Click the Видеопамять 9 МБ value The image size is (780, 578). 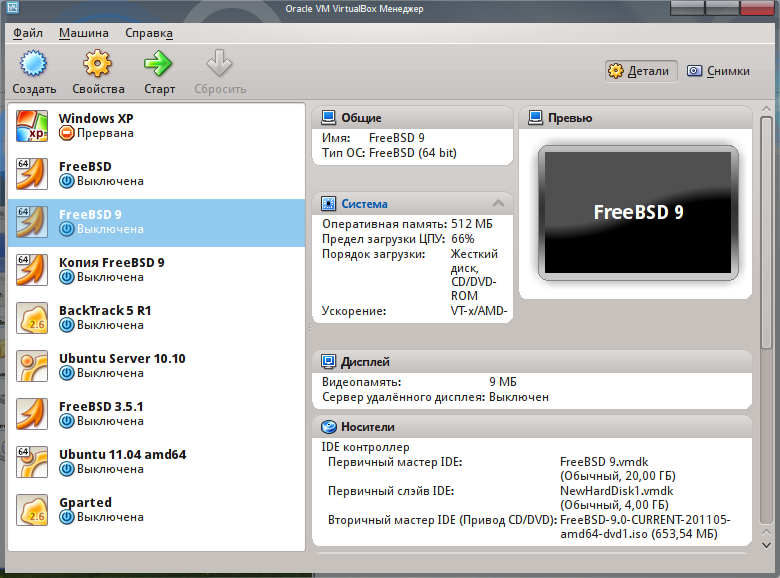502,382
